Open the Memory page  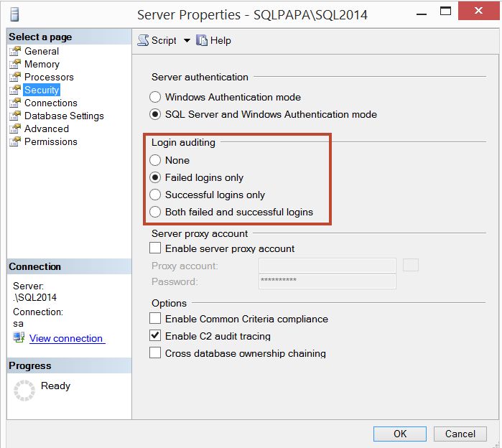(42, 64)
